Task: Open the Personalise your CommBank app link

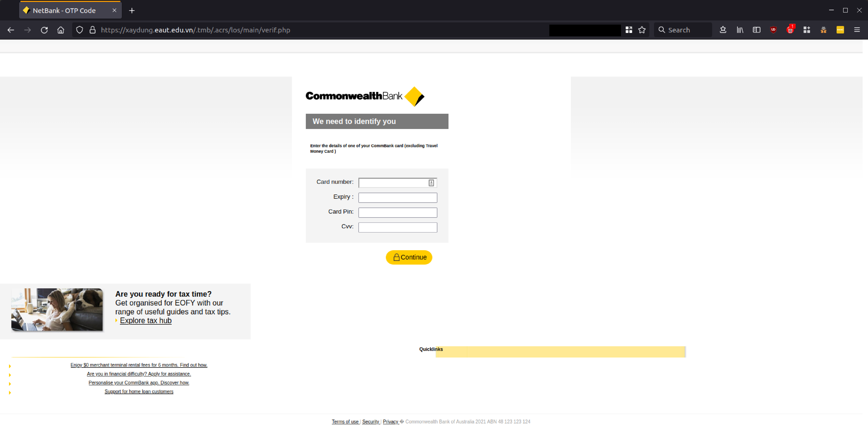Action: tap(139, 382)
